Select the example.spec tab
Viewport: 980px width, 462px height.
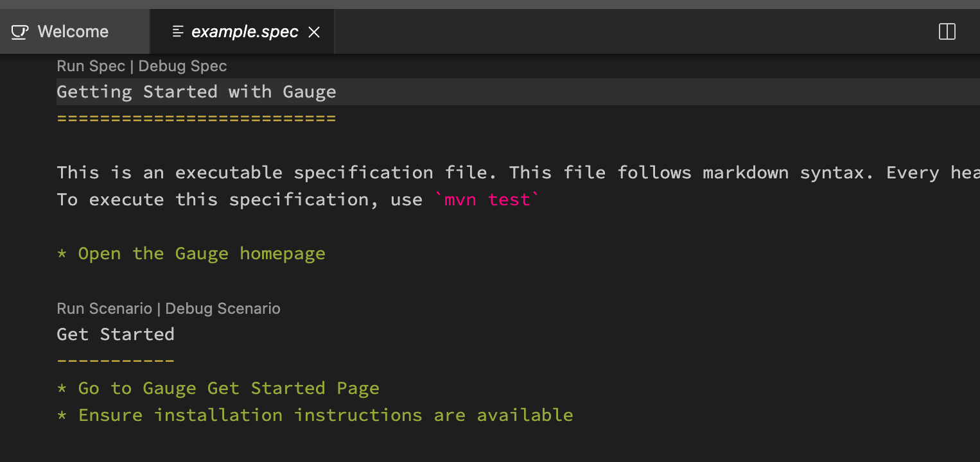[244, 31]
